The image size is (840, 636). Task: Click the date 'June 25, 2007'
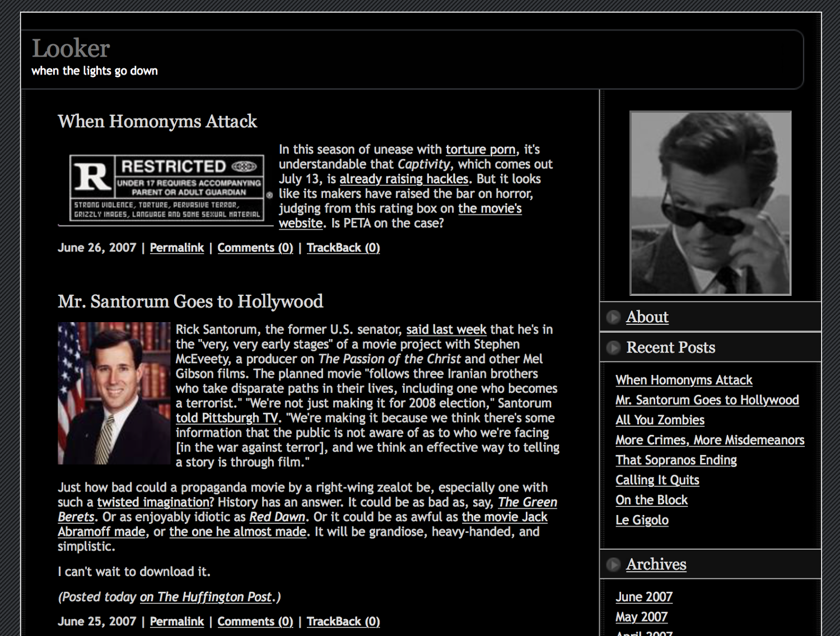click(x=97, y=621)
